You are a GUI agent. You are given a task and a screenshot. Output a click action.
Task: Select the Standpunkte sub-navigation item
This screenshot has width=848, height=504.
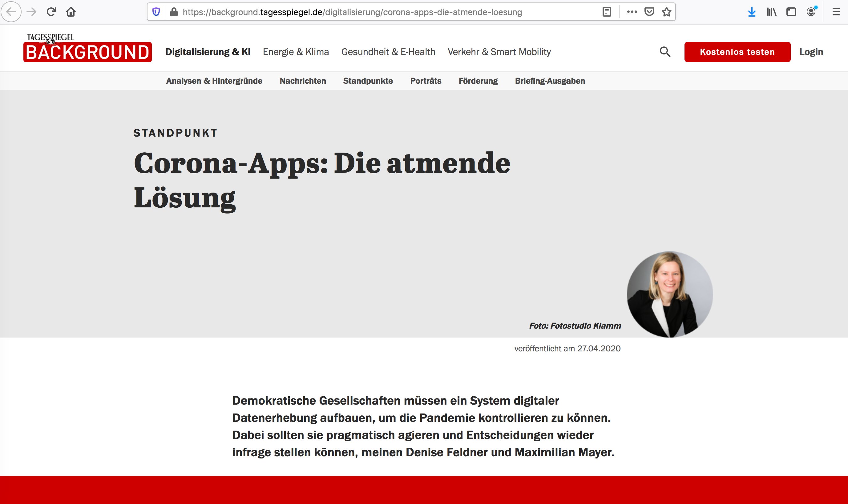pyautogui.click(x=368, y=81)
